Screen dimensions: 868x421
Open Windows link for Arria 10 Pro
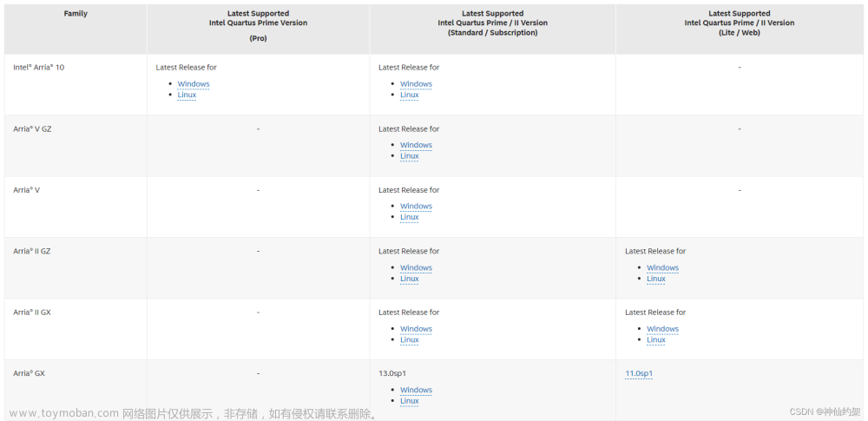194,84
